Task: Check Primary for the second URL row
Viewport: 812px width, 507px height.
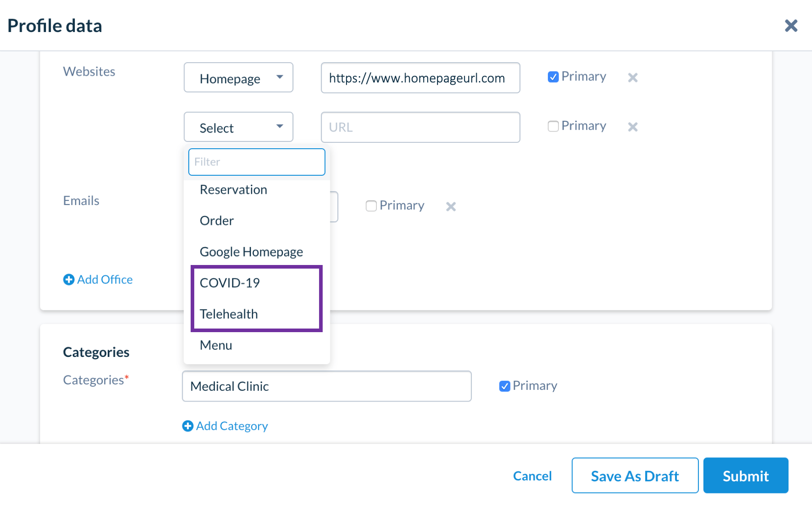Action: click(553, 126)
